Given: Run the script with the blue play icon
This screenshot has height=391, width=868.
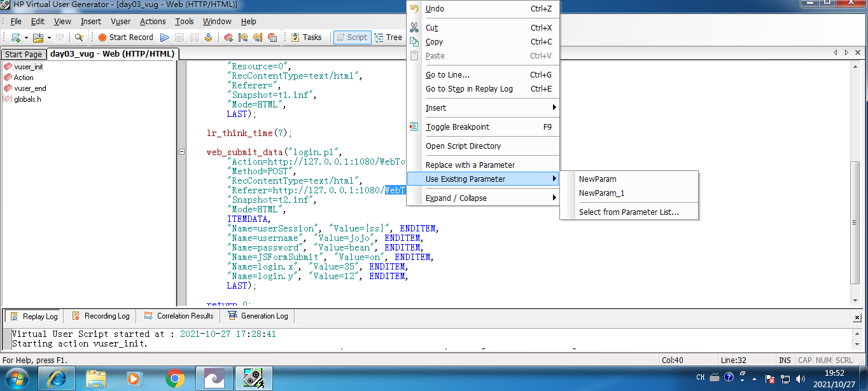Looking at the screenshot, I should (165, 38).
